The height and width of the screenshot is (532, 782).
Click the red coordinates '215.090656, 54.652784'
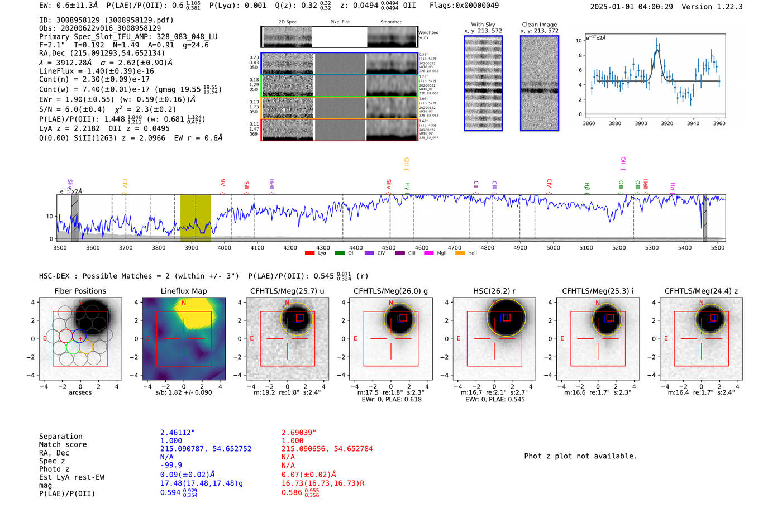coord(327,449)
